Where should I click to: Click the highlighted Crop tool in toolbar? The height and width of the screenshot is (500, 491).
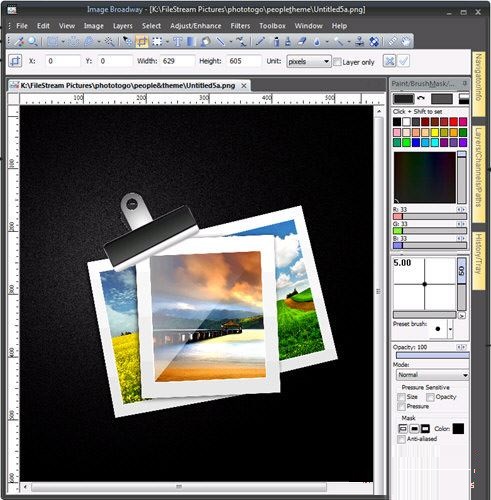click(142, 42)
